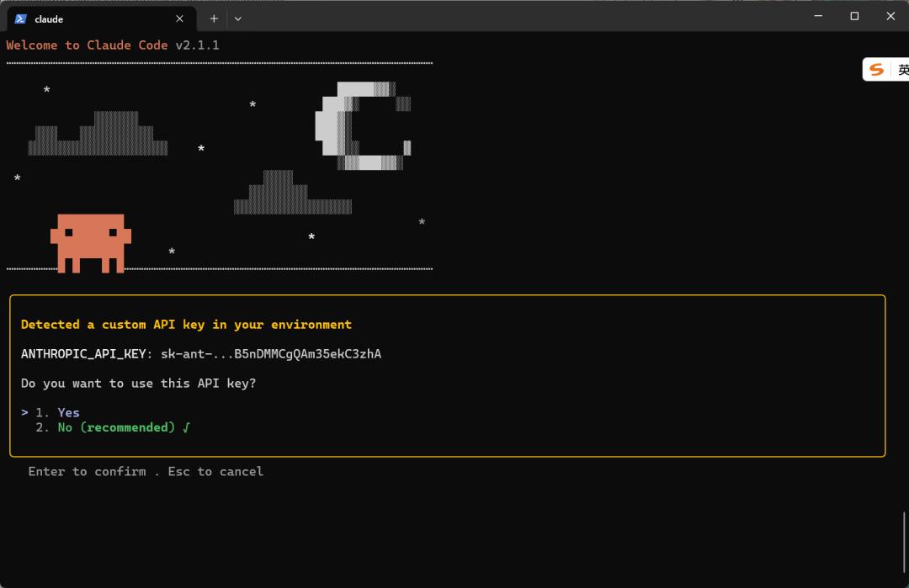Image resolution: width=909 pixels, height=588 pixels.
Task: Click the Chinese/English mode indicator 英
Action: [x=902, y=70]
